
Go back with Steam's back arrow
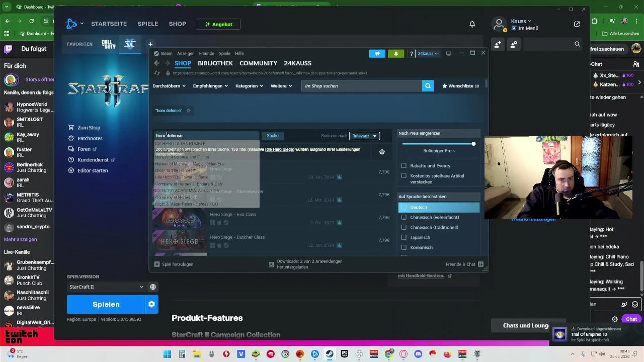[156, 63]
